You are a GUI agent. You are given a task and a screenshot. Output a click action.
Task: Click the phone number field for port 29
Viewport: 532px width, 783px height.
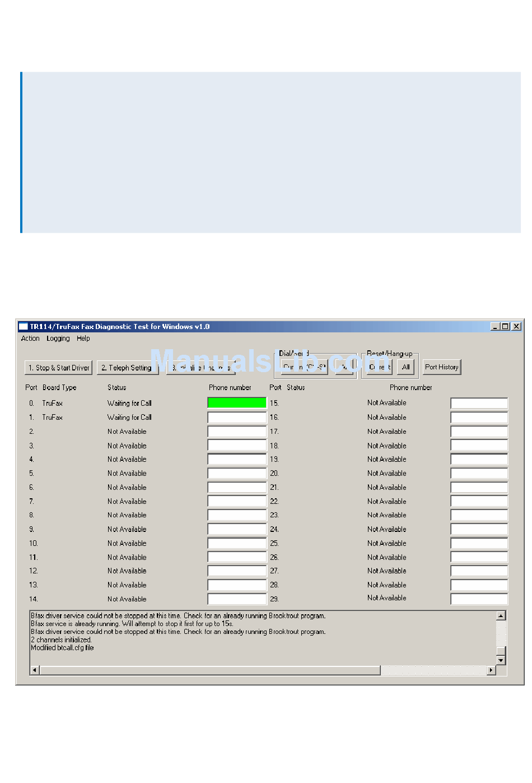coord(479,599)
